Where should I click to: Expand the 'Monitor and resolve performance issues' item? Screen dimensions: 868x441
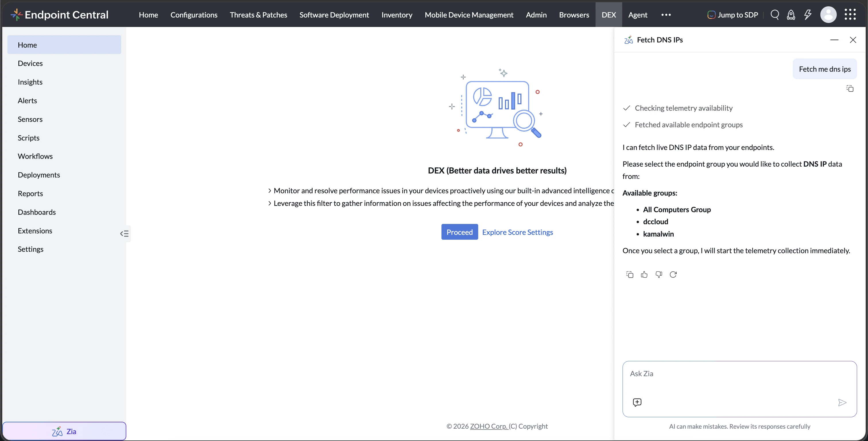coord(270,191)
